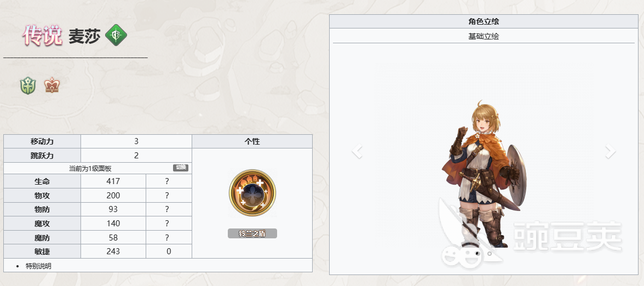Click the 角色立绘 panel header
Image resolution: width=644 pixels, height=286 pixels.
pyautogui.click(x=484, y=21)
